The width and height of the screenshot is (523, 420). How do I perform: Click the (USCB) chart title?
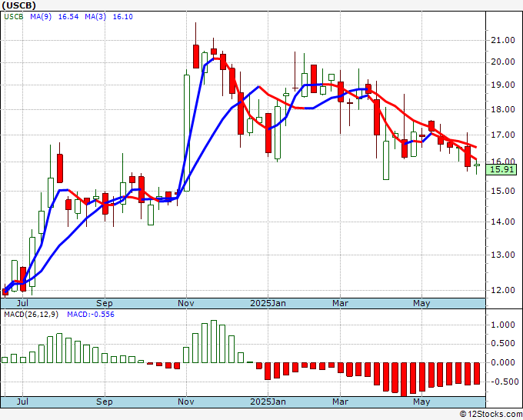point(19,5)
